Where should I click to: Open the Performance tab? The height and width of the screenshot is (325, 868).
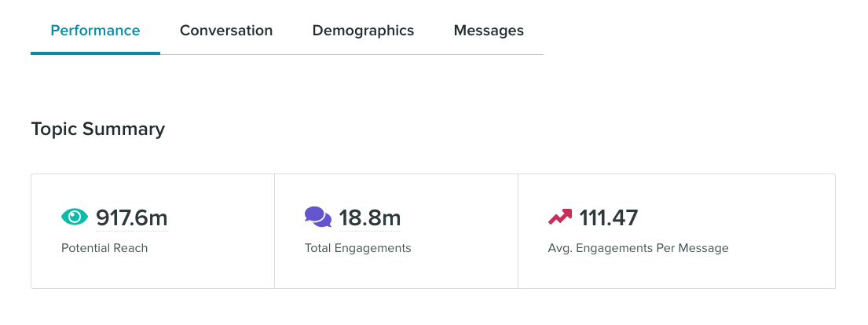coord(95,31)
